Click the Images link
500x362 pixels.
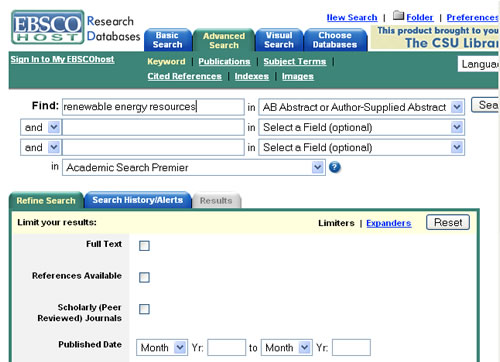tap(298, 76)
